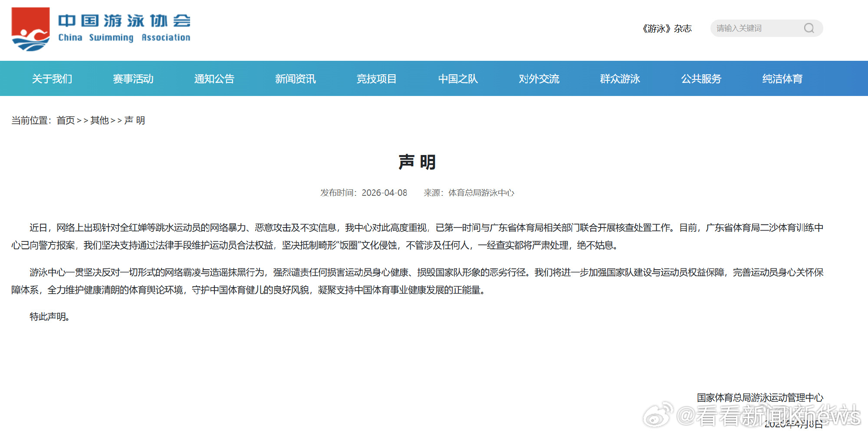Select the 对外交流 navigation item

pyautogui.click(x=538, y=79)
